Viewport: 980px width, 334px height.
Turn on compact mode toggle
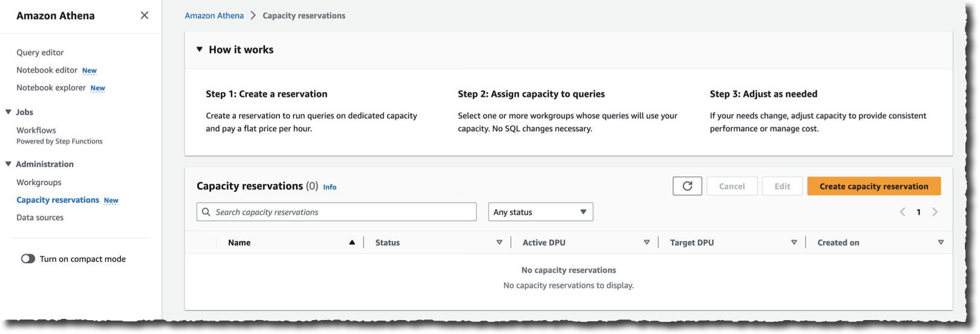pos(28,259)
